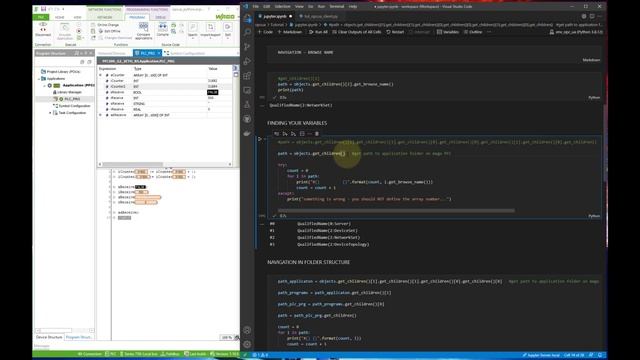Open Terminal menu in VS Code
Image resolution: width=640 pixels, height=360 pixels.
pyautogui.click(x=337, y=7)
